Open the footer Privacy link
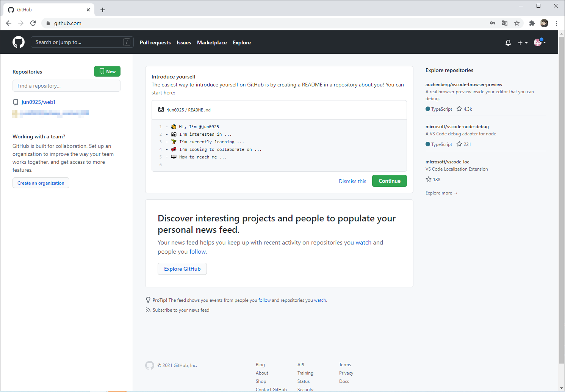Viewport: 565px width, 392px height. point(346,373)
